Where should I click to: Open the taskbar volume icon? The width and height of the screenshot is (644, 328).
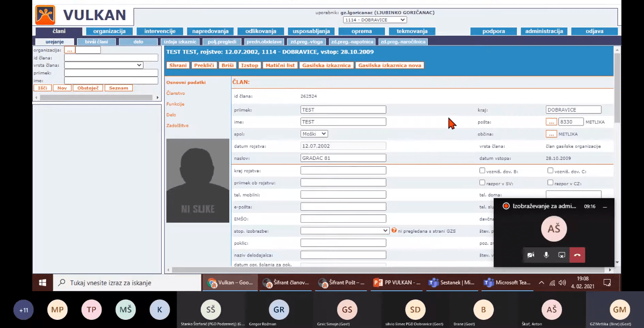pos(562,283)
